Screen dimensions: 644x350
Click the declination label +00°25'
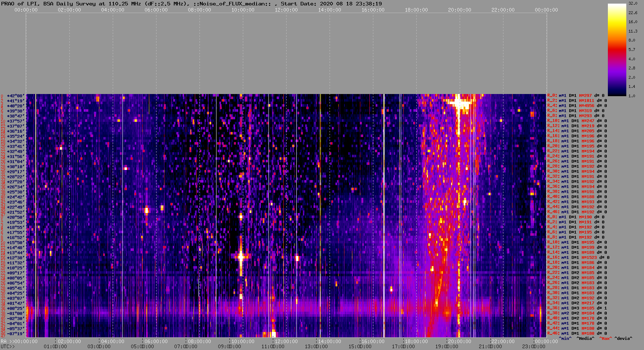[16, 308]
